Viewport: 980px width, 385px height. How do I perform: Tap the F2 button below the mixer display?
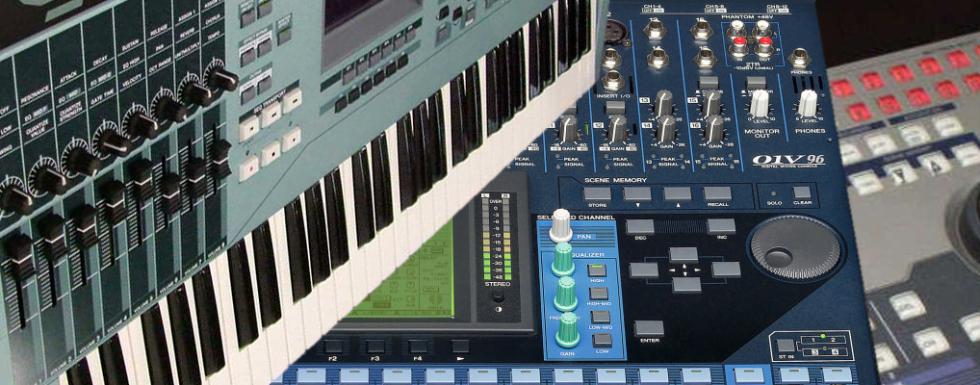point(333,346)
